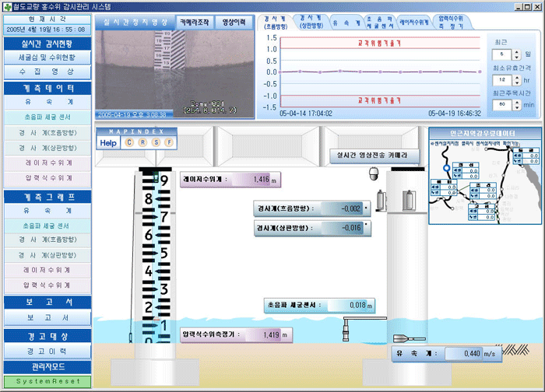Click the 최근 days input field
This screenshot has height=392, width=545.
501,54
